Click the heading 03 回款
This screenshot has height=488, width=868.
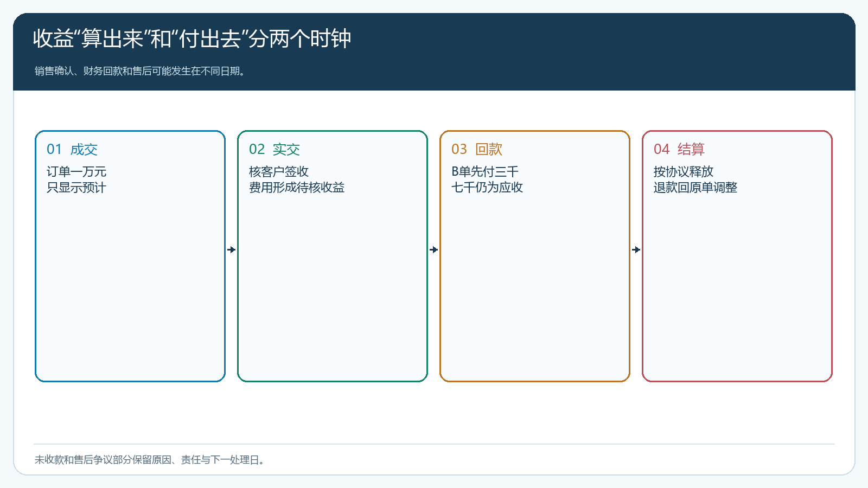(x=477, y=149)
